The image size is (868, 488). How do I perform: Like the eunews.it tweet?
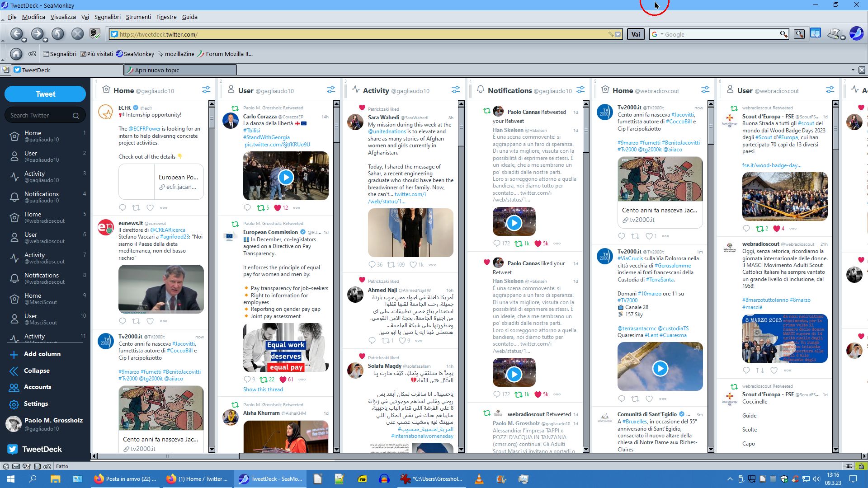pyautogui.click(x=150, y=321)
